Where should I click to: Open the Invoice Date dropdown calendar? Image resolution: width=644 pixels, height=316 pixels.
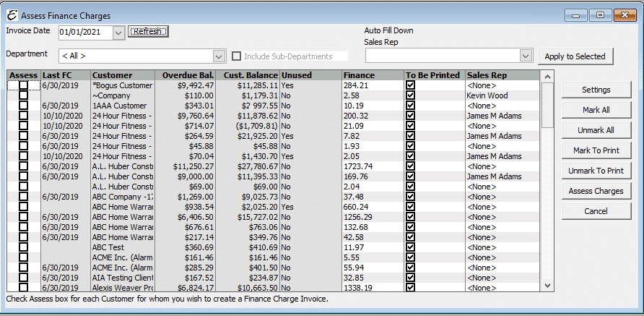point(118,32)
